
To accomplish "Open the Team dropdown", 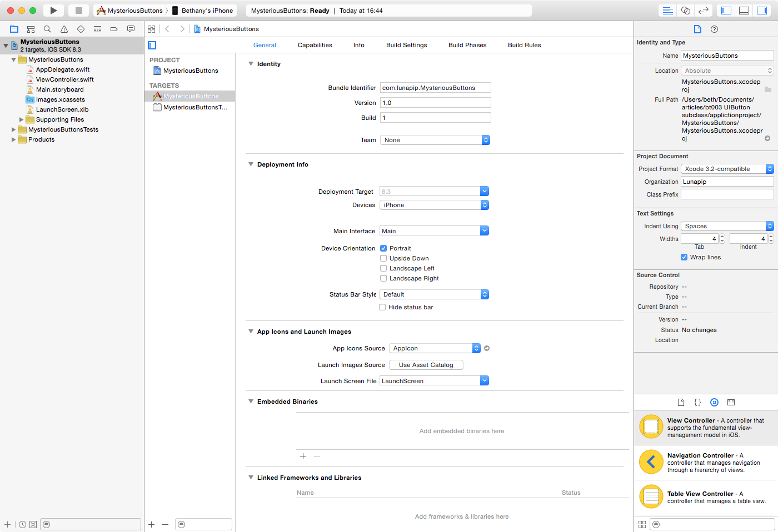I will click(x=435, y=140).
